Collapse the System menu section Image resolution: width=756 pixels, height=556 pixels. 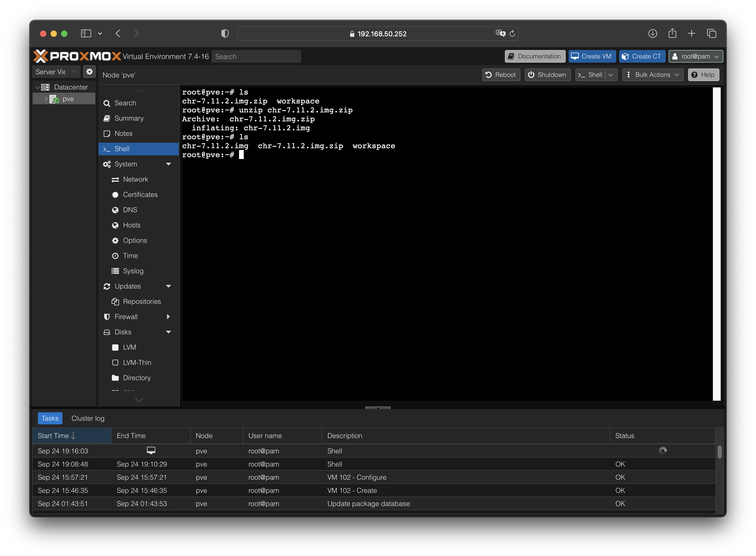(x=168, y=164)
